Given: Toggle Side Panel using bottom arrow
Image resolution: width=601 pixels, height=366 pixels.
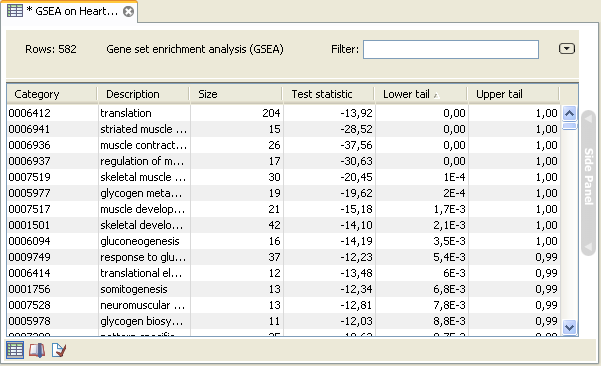Looking at the screenshot, I should (x=588, y=246).
